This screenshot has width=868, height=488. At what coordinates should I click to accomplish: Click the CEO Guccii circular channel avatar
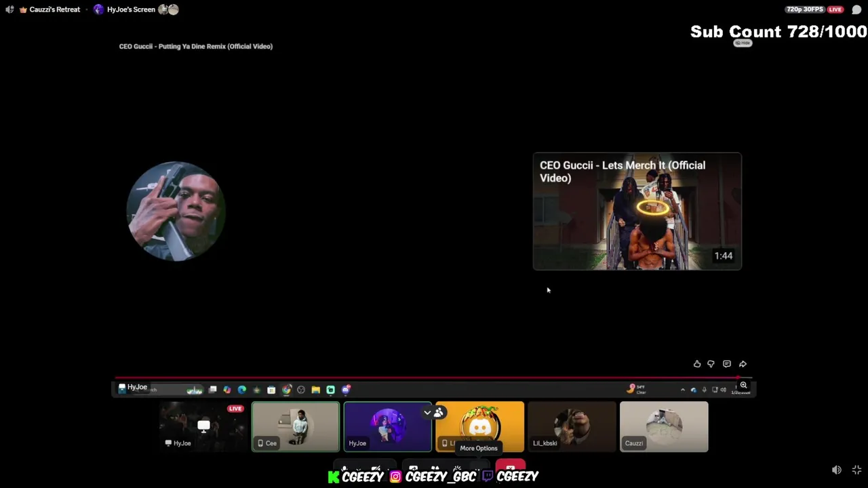point(176,211)
